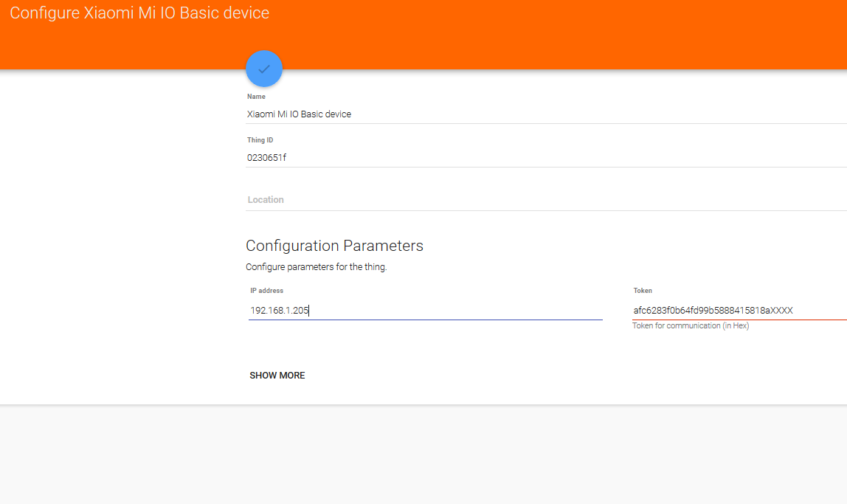Click the 'IP address' field label
Screen dimensions: 847x504
267,291
